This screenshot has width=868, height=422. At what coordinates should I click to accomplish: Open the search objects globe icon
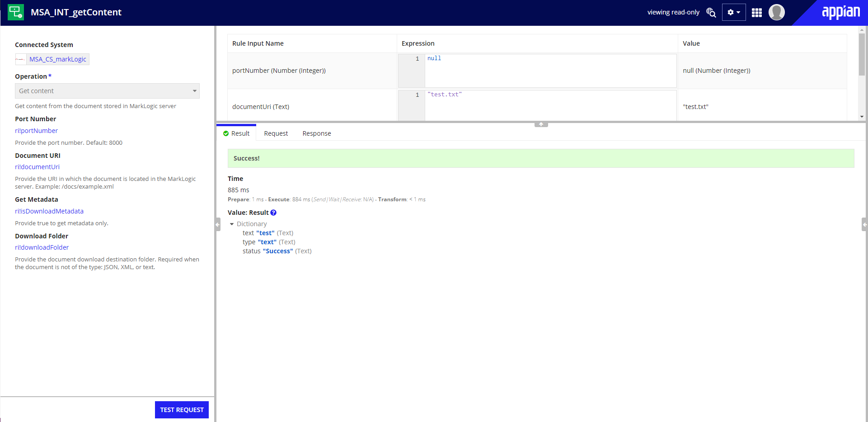711,12
